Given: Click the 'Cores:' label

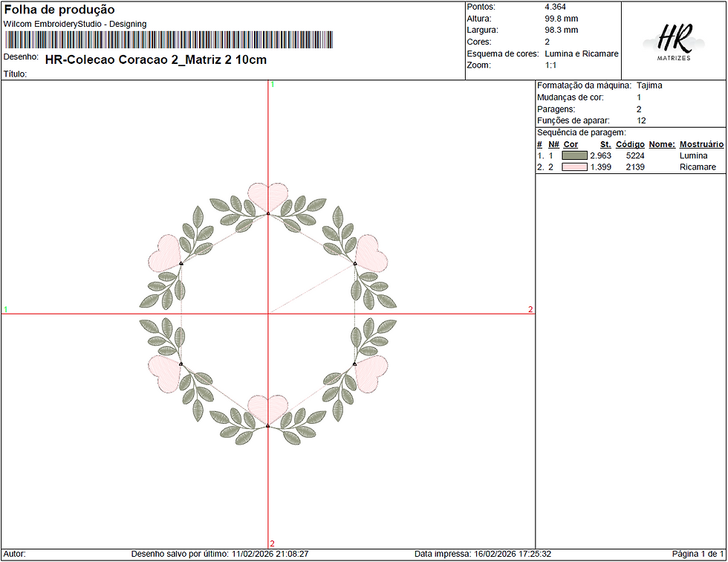Looking at the screenshot, I should (478, 42).
